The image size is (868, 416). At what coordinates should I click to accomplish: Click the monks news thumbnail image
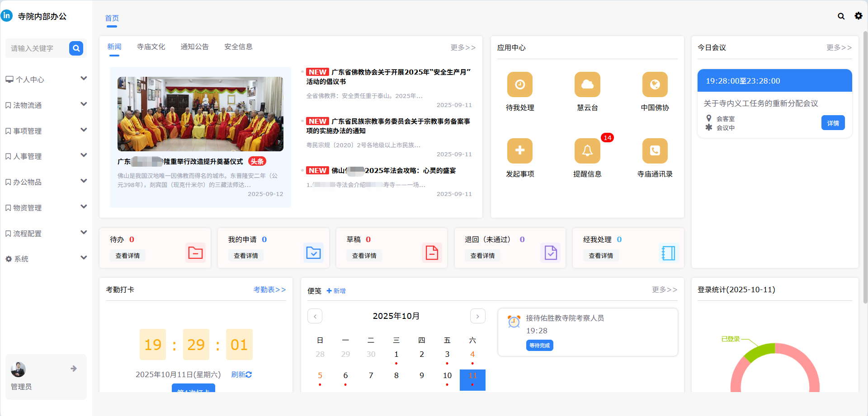coord(200,114)
